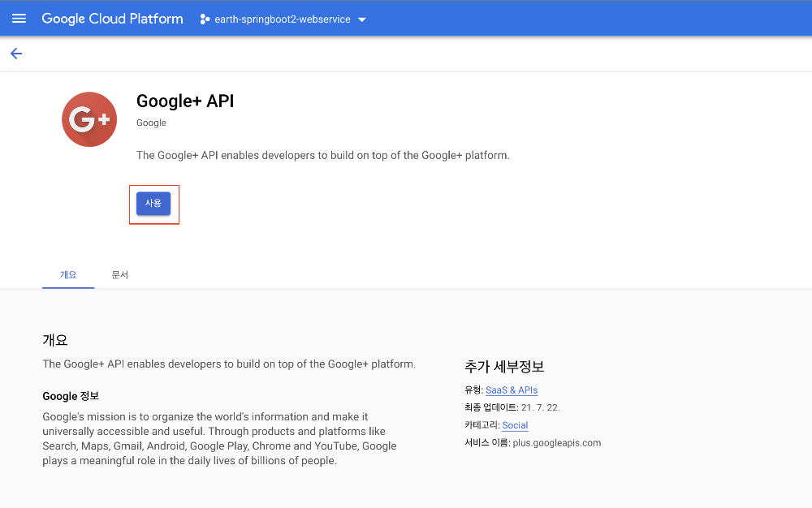Click the 개요 section heading
Viewport: 812px width, 508px height.
pos(55,340)
